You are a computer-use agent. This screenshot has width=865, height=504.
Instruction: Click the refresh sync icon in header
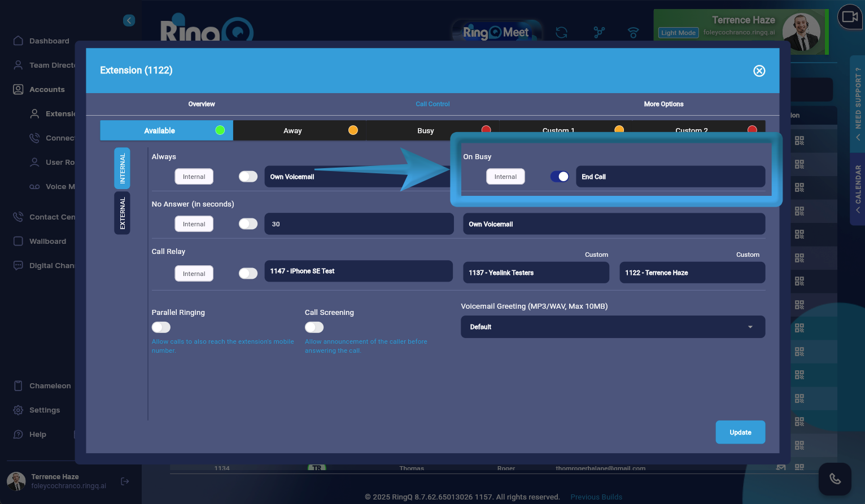click(561, 33)
